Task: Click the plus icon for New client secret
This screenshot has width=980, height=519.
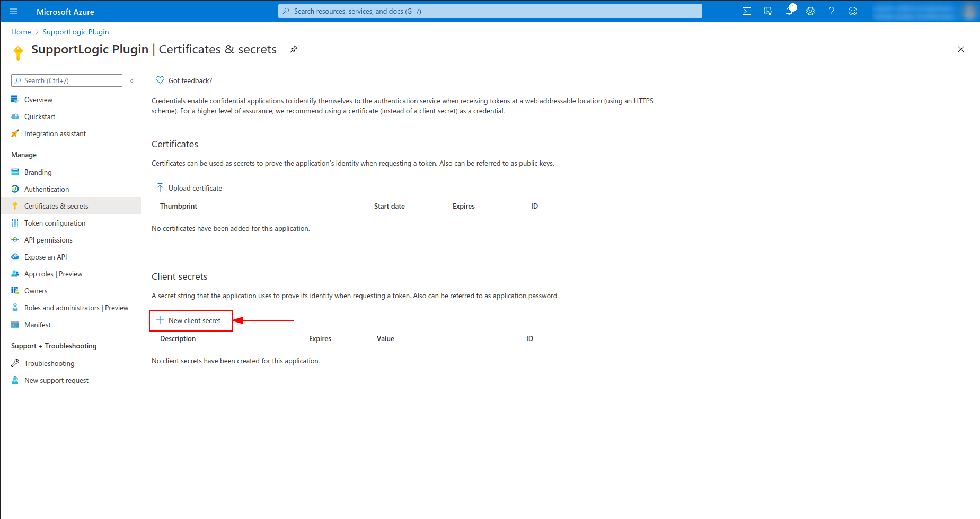Action: 160,320
